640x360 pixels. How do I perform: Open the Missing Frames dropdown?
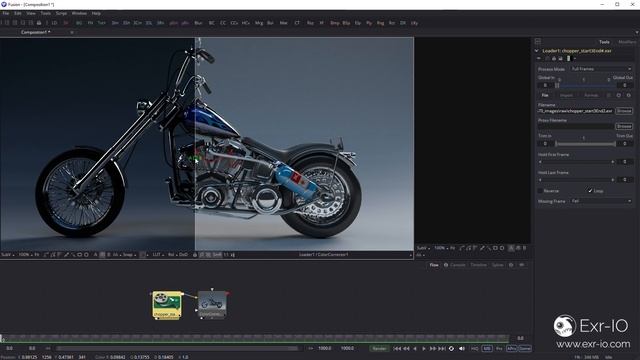(x=601, y=201)
